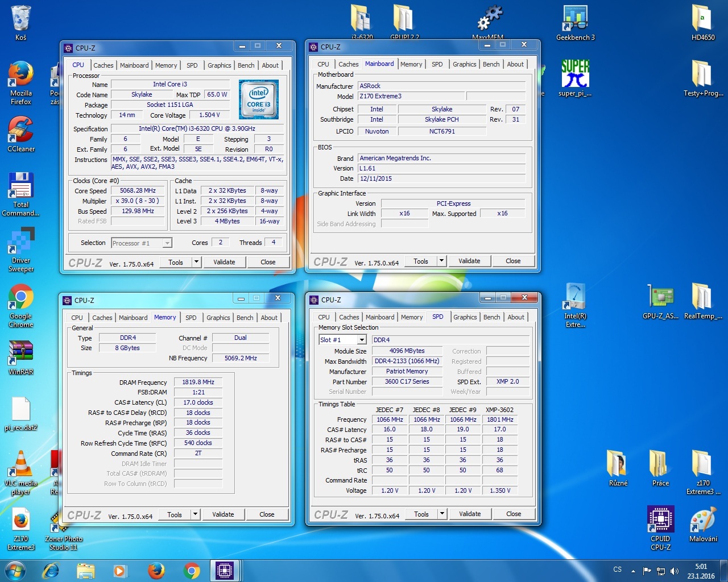Screen dimensions: 728x582
Task: Open the CCleaner desktop shortcut
Action: coord(20,134)
